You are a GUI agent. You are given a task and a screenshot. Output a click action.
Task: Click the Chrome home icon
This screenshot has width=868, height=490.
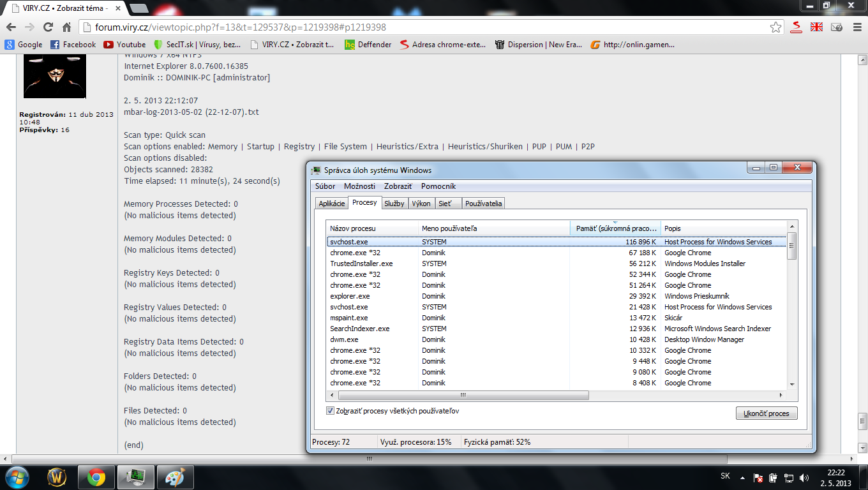[66, 27]
